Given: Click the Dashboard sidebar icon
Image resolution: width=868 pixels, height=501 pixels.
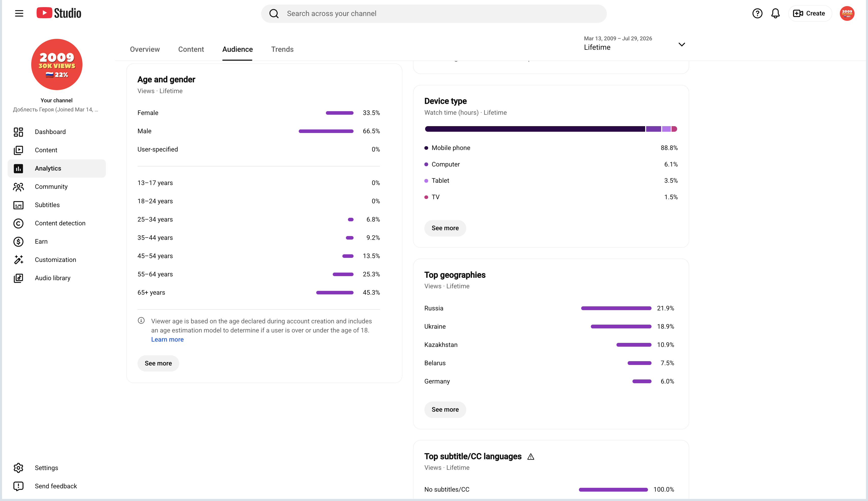Looking at the screenshot, I should click(x=18, y=132).
